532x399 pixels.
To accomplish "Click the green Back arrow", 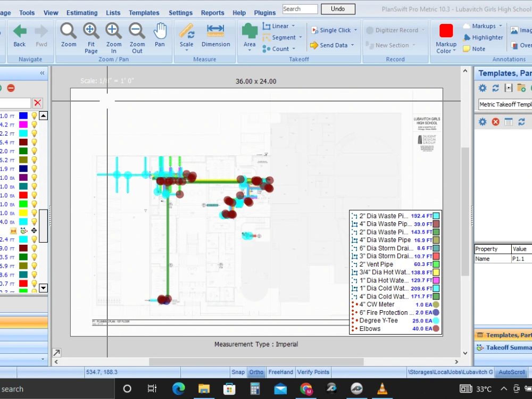I will pos(19,31).
